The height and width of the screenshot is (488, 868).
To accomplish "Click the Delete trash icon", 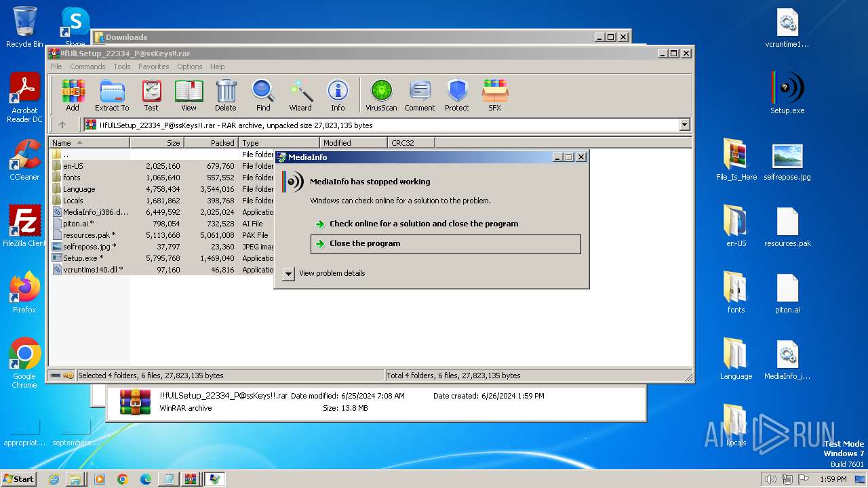I will 226,95.
